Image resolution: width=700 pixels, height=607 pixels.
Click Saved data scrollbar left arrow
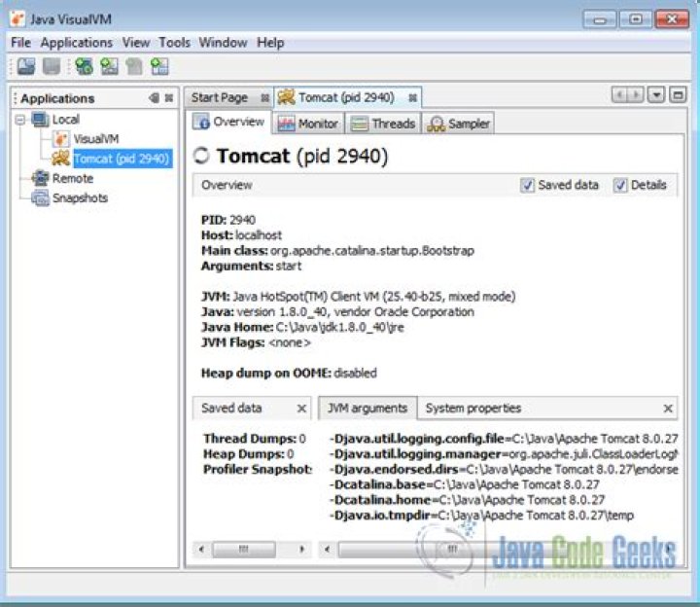pos(201,549)
